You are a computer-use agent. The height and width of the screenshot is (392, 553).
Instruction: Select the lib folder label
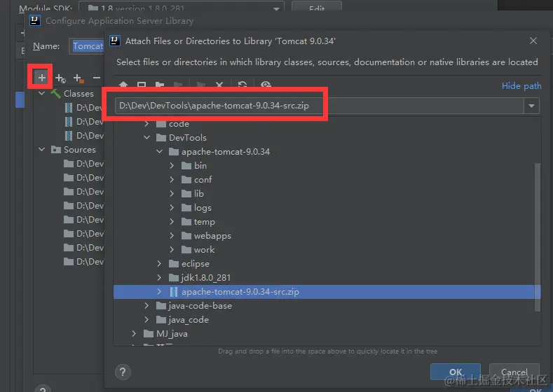[199, 194]
